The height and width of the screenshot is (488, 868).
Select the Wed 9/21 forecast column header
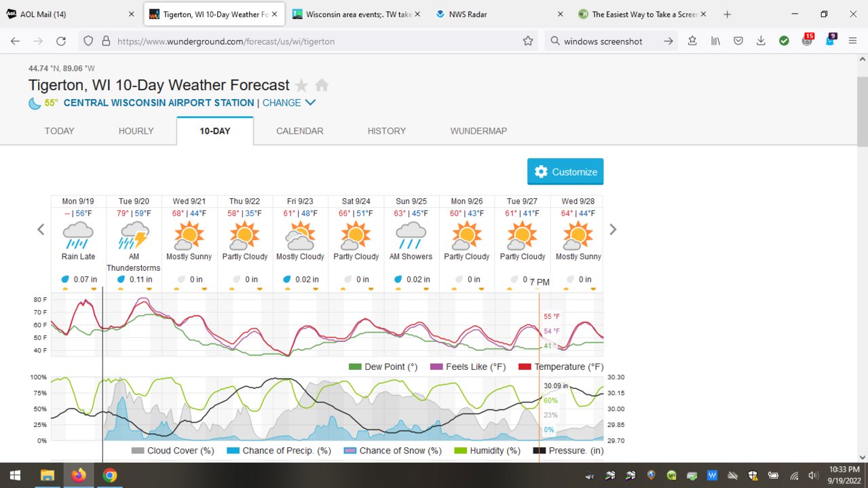[x=189, y=201]
